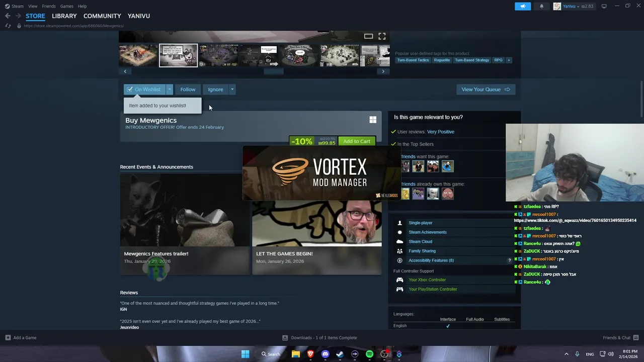Open the Single-player category link
The image size is (644, 362).
[421, 223]
